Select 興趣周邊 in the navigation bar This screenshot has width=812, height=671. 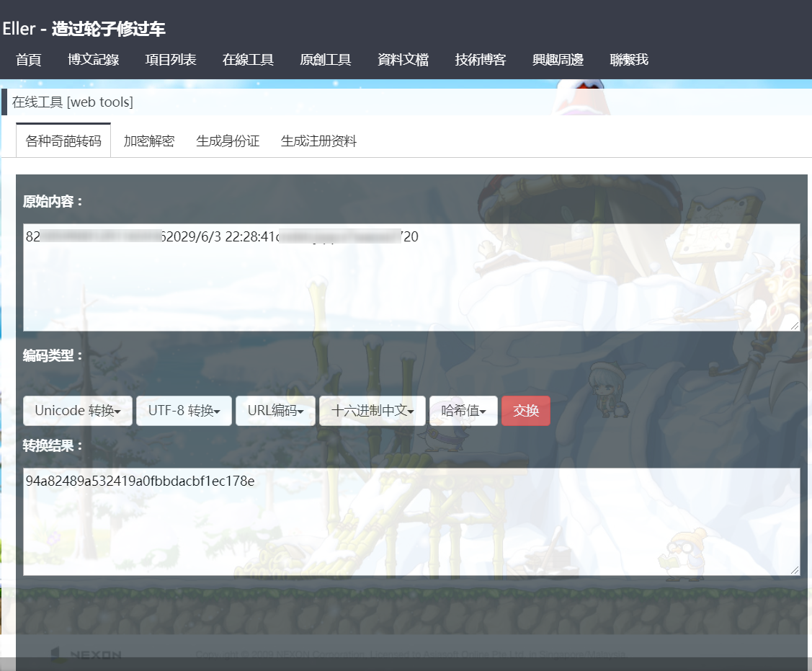[x=558, y=60]
